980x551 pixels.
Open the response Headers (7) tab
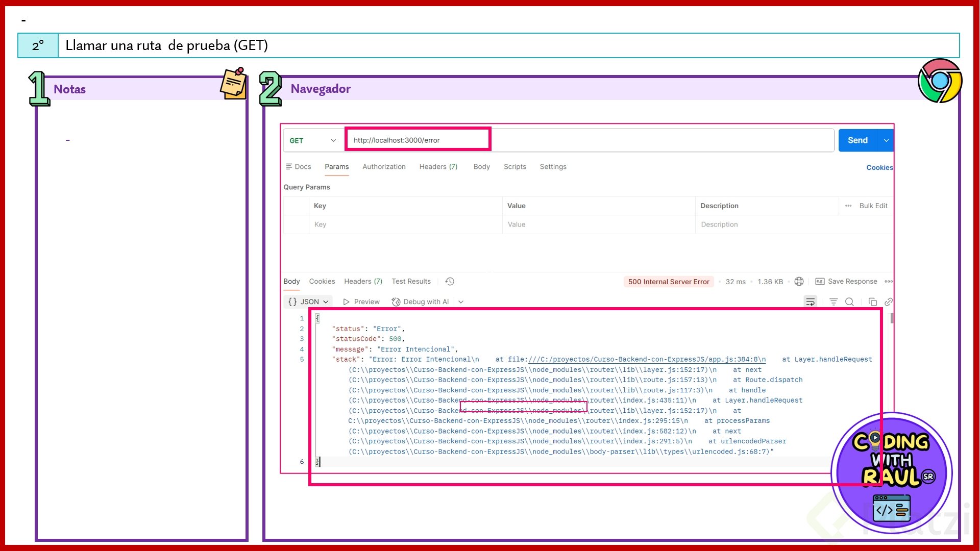pos(363,282)
